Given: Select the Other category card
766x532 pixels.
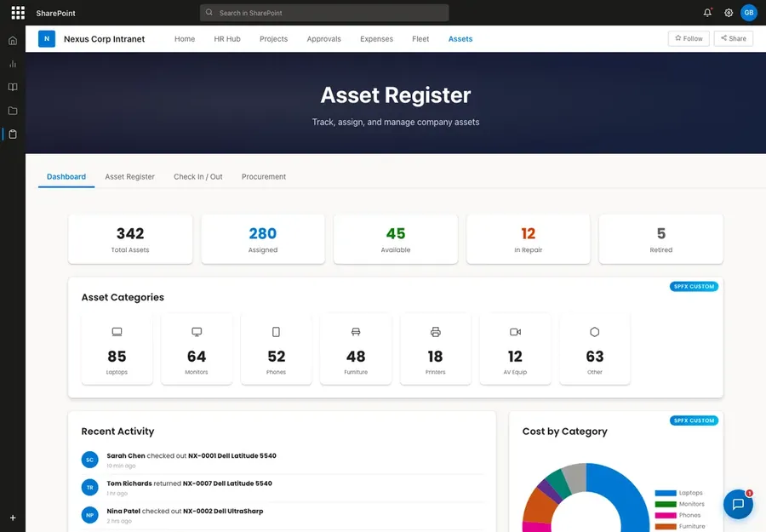Looking at the screenshot, I should tap(595, 349).
